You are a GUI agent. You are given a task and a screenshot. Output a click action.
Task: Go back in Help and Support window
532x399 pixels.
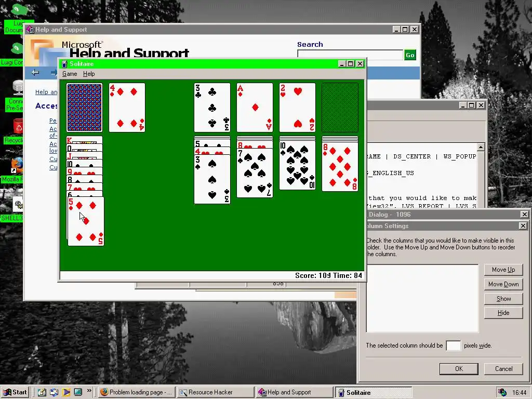pos(35,73)
